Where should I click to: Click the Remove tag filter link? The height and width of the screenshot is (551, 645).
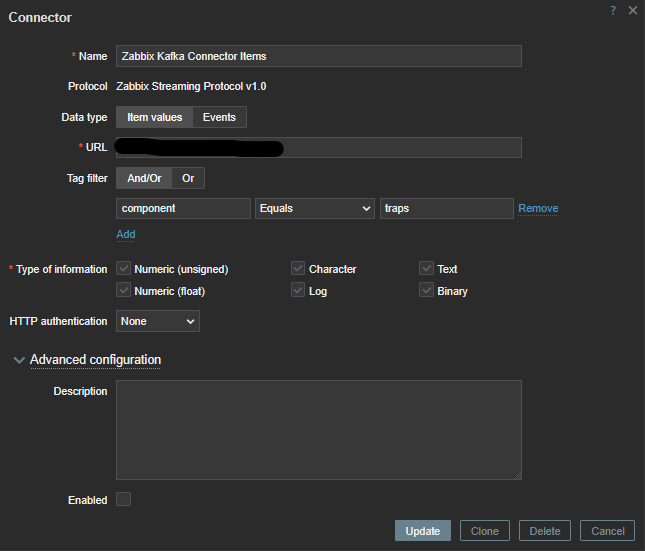[538, 208]
